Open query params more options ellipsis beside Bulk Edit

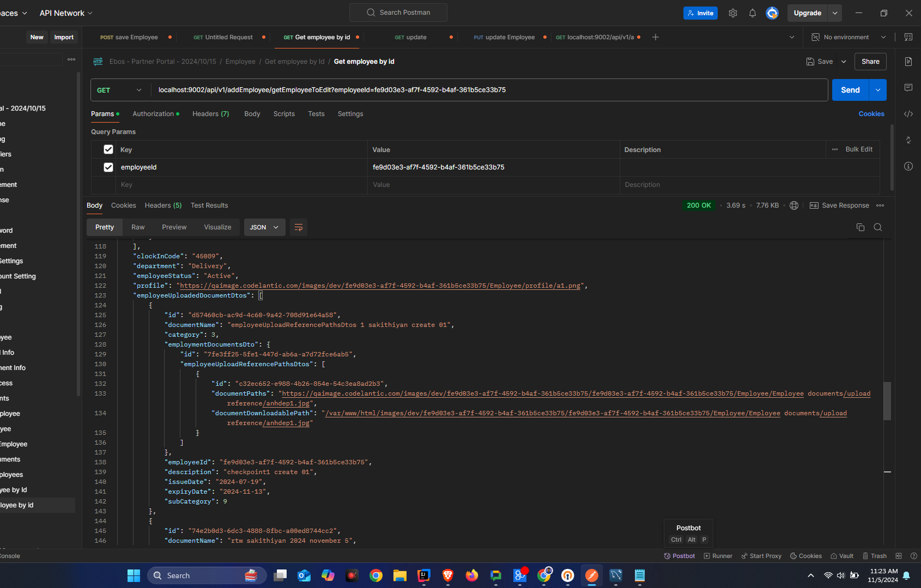(x=835, y=149)
